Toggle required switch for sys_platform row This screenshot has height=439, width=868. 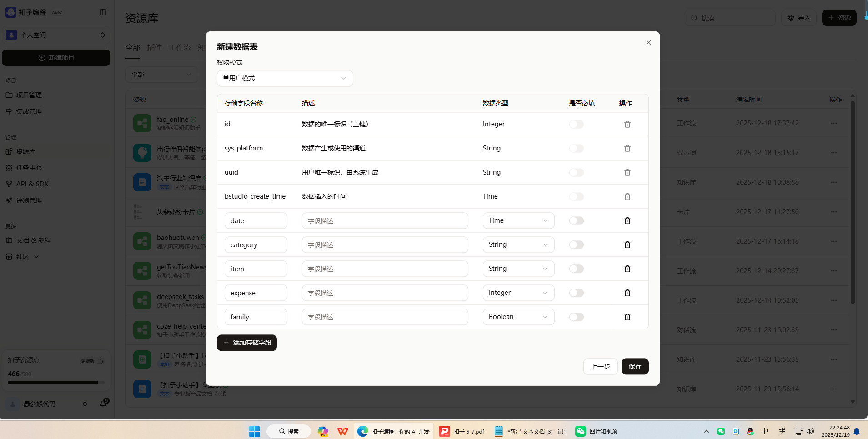(577, 148)
